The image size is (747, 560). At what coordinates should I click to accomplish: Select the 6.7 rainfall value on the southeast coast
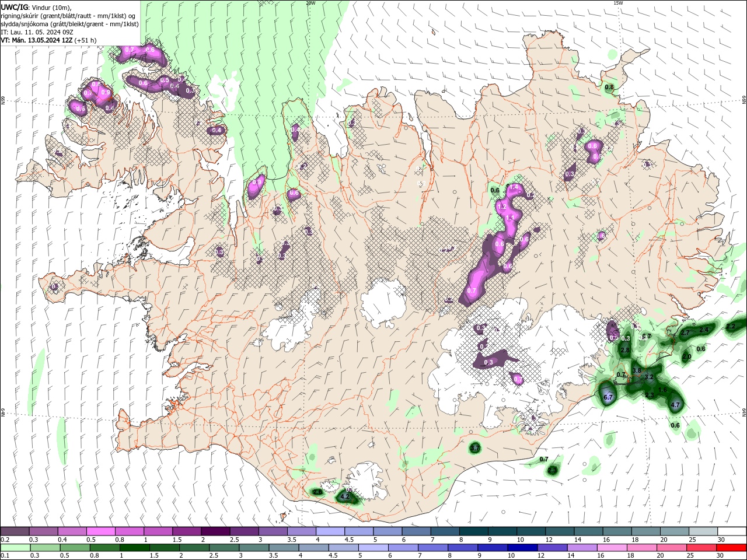click(608, 397)
